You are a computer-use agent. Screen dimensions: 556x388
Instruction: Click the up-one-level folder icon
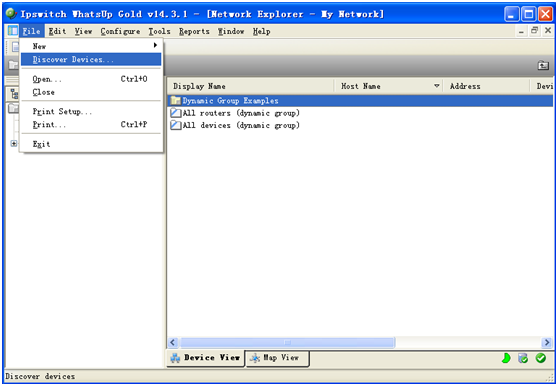pos(543,65)
